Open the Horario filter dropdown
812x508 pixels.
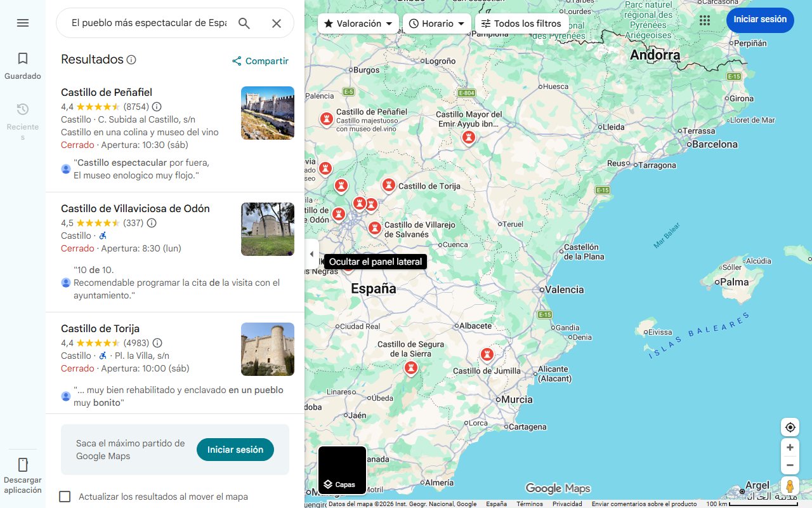coord(436,22)
